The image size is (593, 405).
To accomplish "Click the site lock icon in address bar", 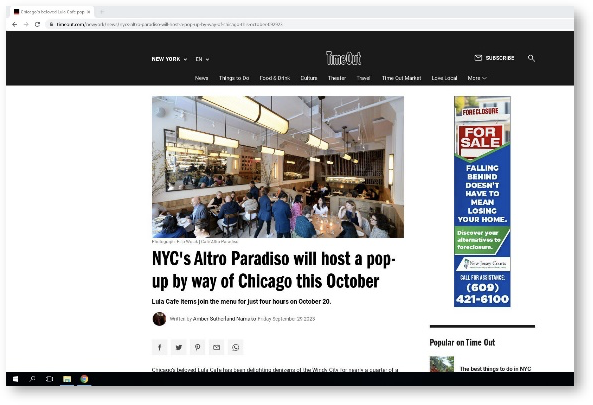I will click(x=51, y=24).
